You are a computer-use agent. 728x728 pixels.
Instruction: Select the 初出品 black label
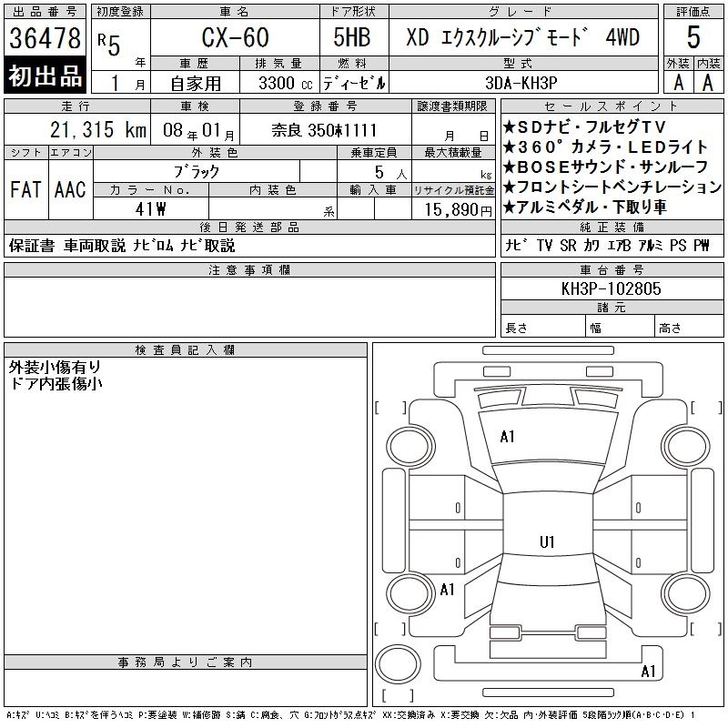(x=45, y=76)
